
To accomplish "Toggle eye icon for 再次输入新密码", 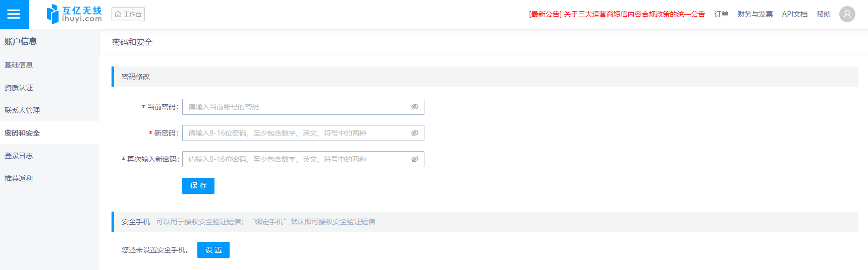I will click(414, 159).
